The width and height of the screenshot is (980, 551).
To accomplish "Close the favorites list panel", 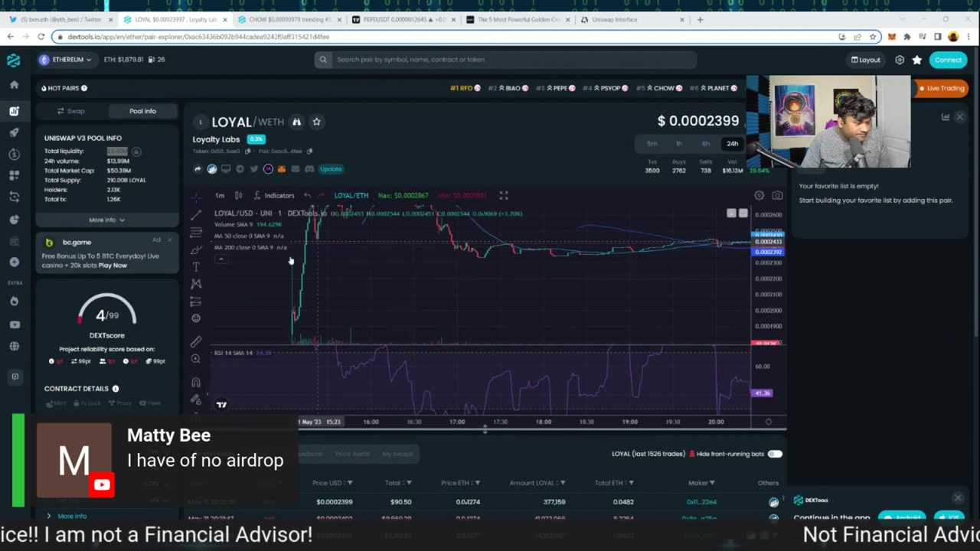I will click(959, 117).
